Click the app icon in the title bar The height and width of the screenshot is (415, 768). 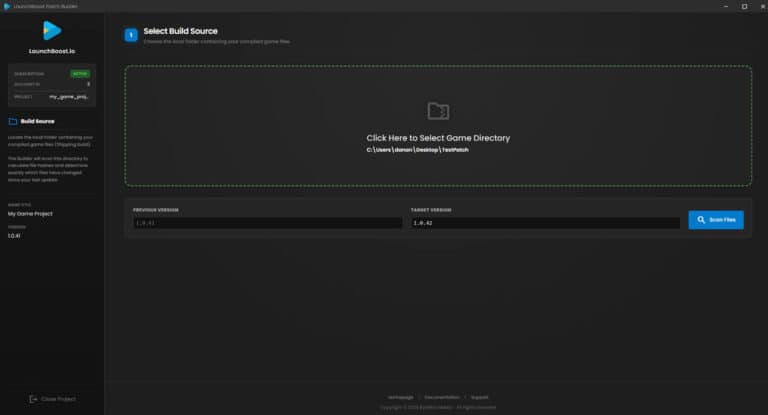6,6
